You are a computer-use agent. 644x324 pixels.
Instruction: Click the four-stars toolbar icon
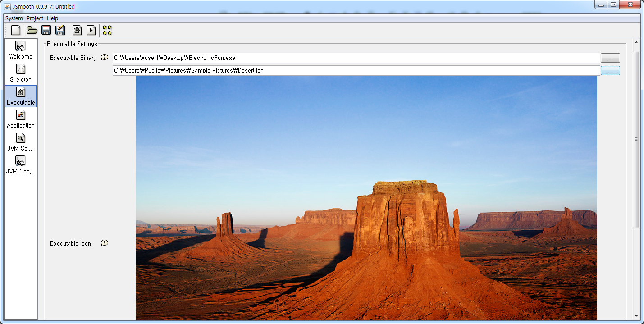(x=107, y=30)
